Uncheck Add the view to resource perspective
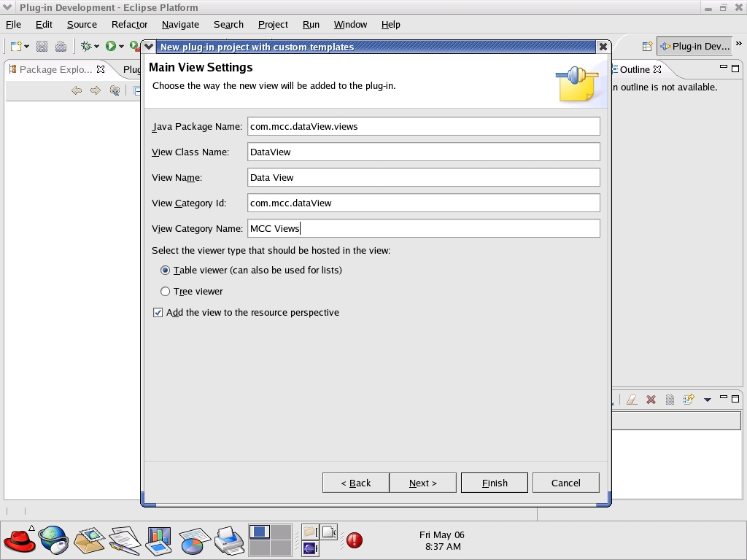The image size is (747, 560). 158,313
